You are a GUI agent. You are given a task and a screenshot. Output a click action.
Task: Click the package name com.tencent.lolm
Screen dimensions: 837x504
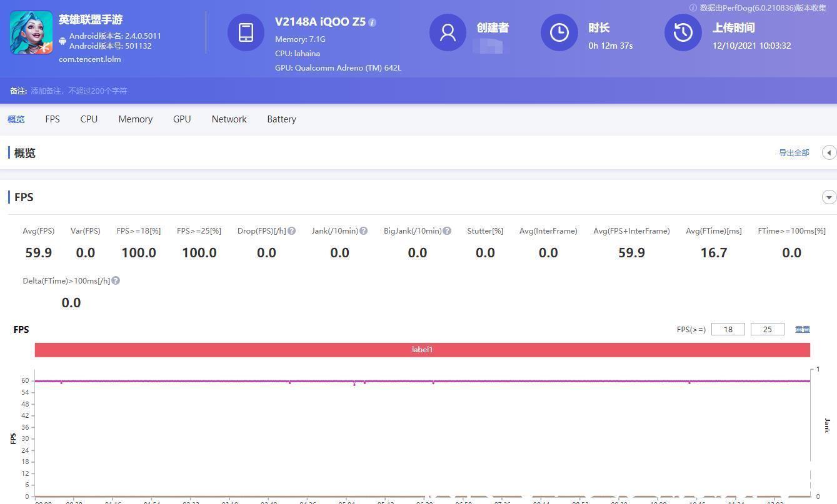pyautogui.click(x=90, y=59)
